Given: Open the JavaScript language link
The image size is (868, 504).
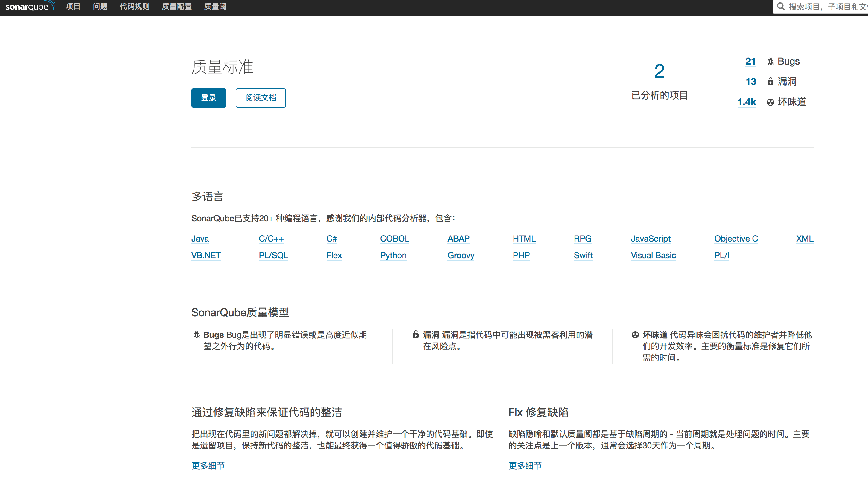Looking at the screenshot, I should pos(650,239).
